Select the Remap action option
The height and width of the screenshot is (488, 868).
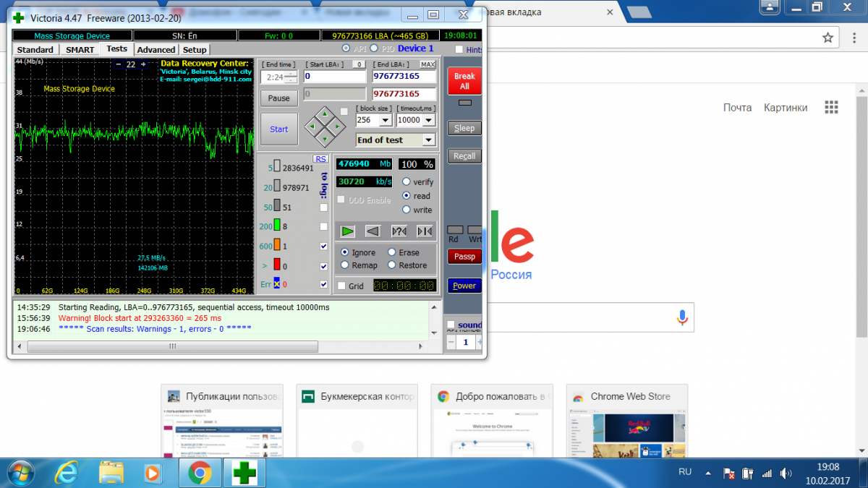point(345,265)
